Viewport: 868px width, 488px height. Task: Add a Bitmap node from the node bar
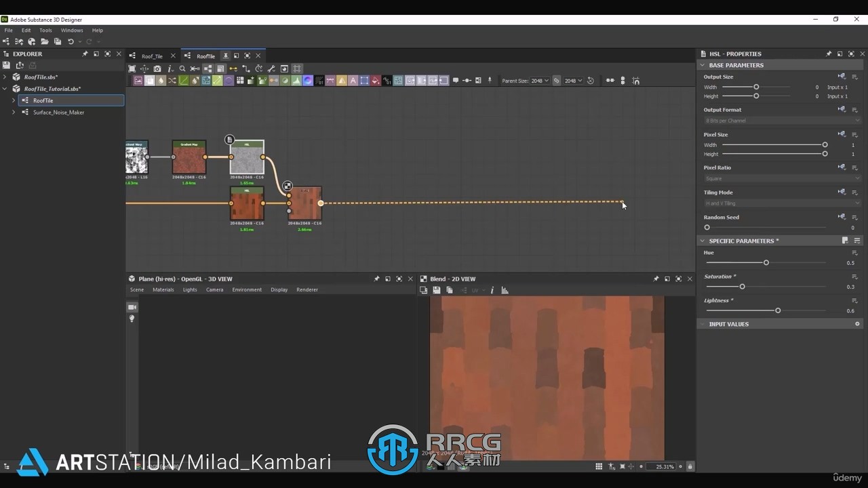coord(138,81)
